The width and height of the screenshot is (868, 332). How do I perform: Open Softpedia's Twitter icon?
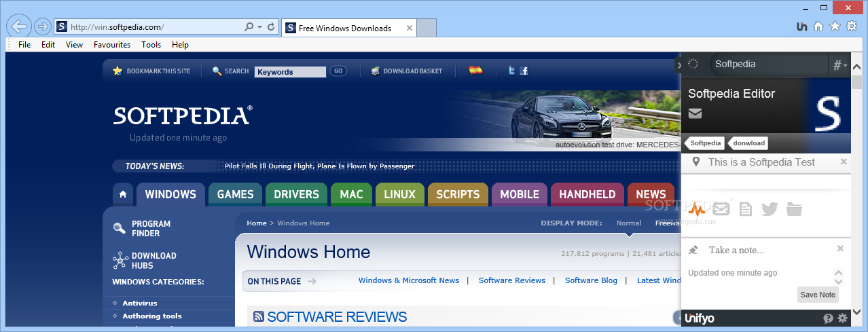point(512,71)
